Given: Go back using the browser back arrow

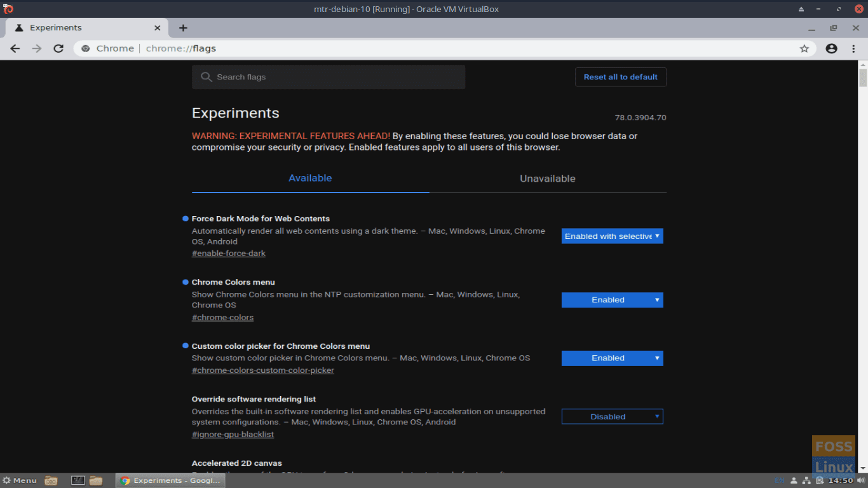Looking at the screenshot, I should coord(15,48).
